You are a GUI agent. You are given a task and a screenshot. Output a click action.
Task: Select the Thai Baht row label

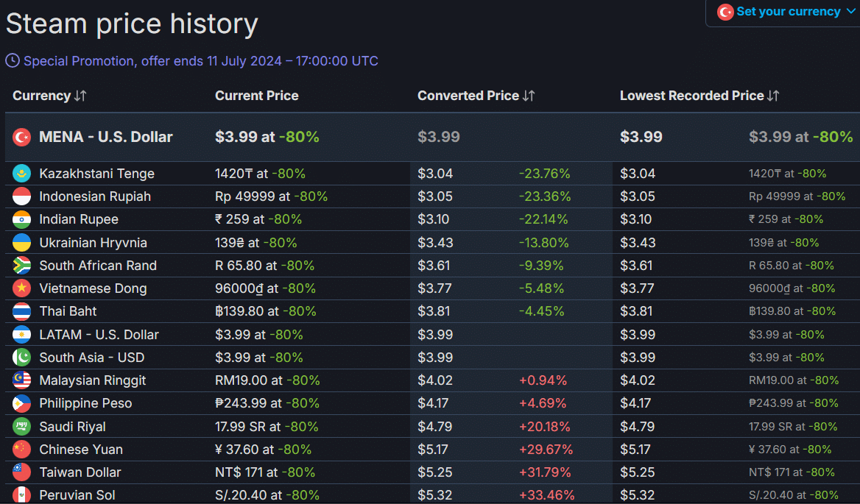pos(68,312)
